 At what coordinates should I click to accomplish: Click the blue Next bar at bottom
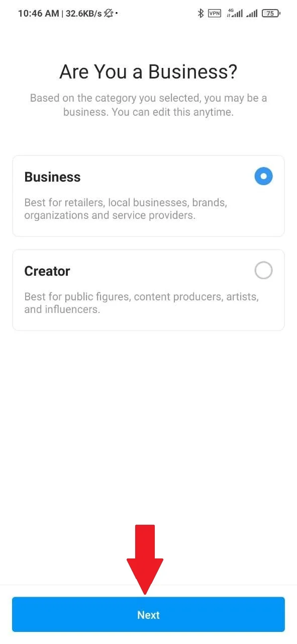148,614
